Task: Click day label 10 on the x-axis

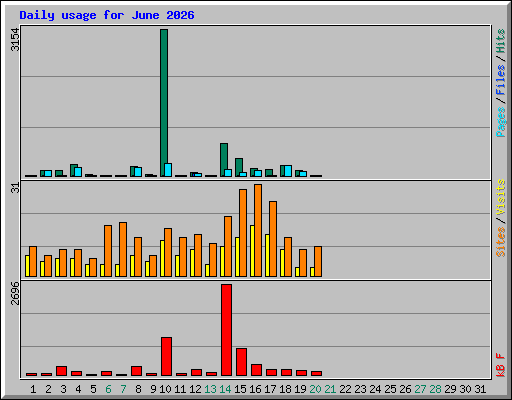Action: (165, 389)
